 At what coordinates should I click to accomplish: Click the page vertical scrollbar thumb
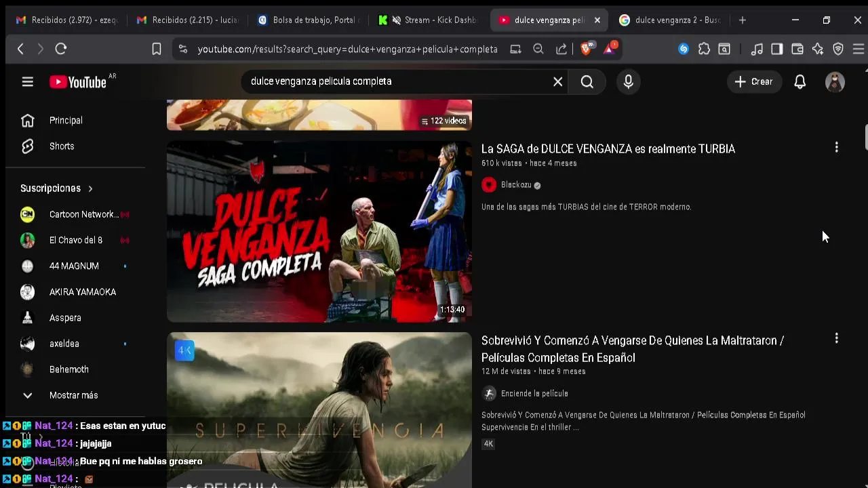click(866, 138)
